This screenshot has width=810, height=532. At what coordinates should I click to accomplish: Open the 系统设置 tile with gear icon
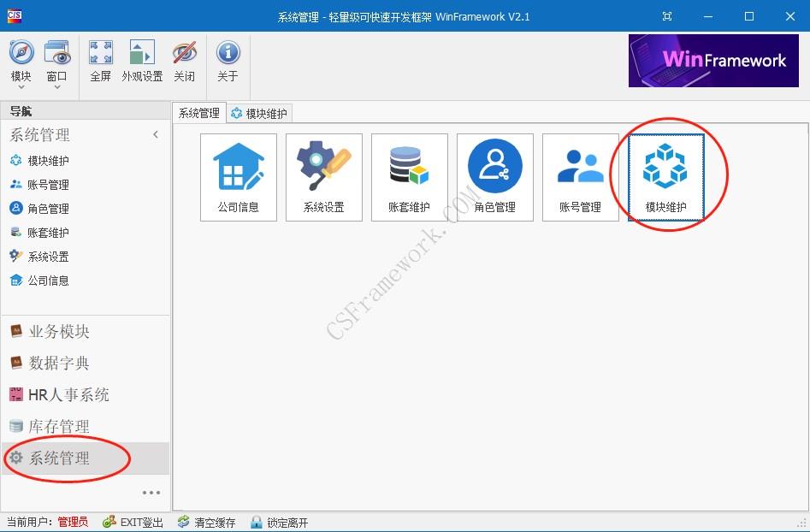323,176
